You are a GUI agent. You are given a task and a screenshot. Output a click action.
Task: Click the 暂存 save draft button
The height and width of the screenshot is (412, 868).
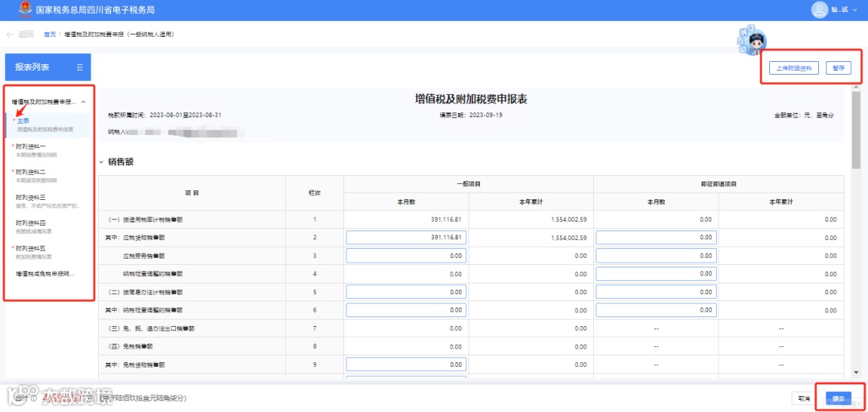[838, 68]
